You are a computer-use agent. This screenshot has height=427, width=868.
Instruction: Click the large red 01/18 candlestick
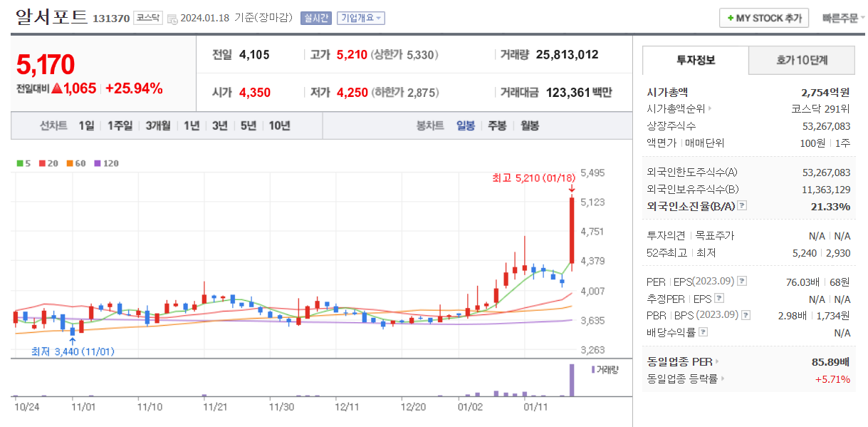pos(572,230)
